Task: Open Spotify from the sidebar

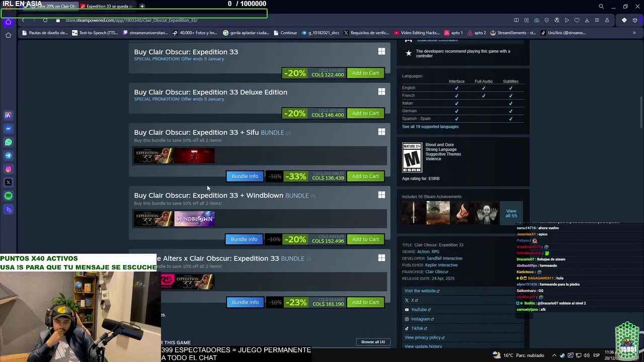Action: click(x=8, y=196)
